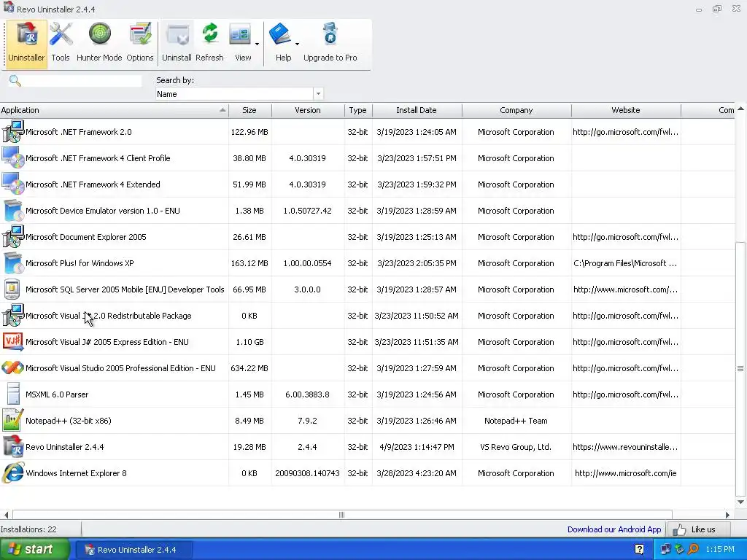Expand the Help dropdown arrow
The height and width of the screenshot is (560, 747).
click(x=297, y=44)
